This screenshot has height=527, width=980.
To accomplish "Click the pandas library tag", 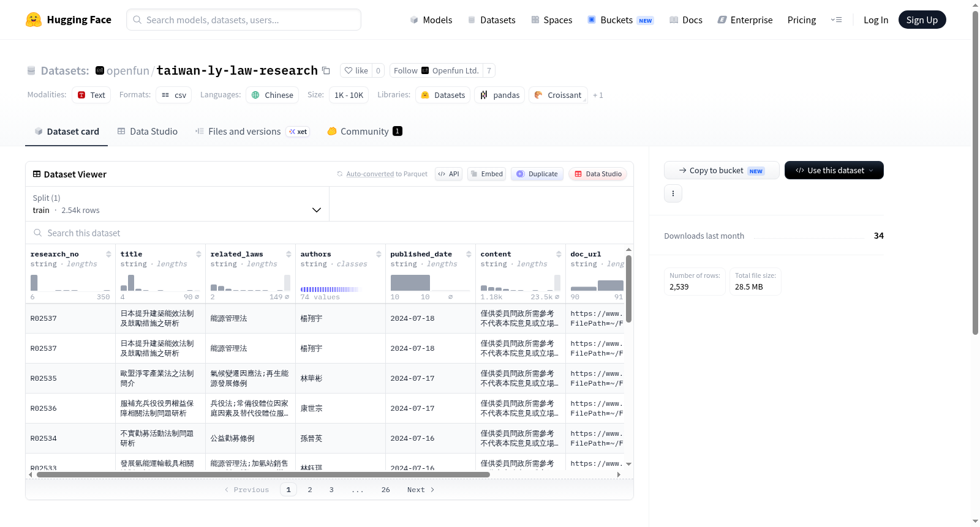I will (499, 95).
